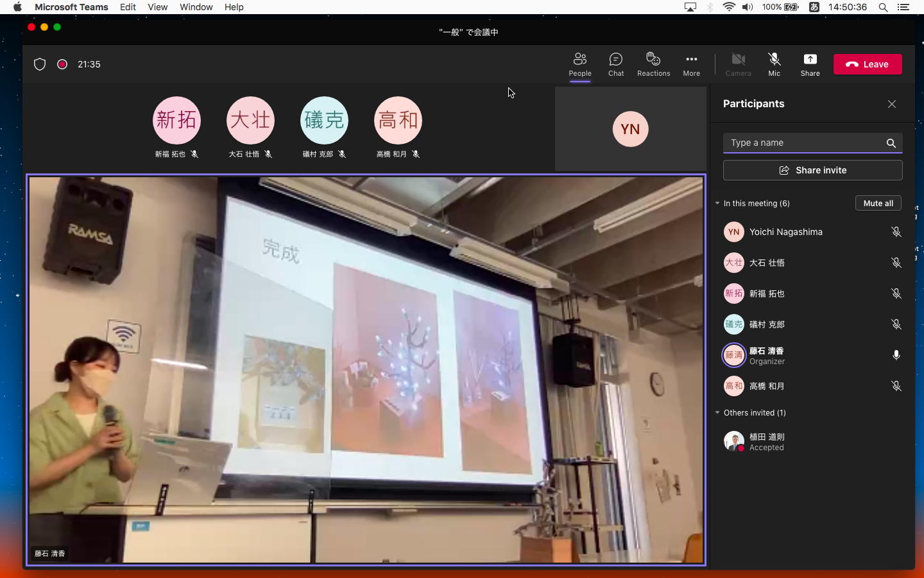Image resolution: width=924 pixels, height=578 pixels.
Task: Click Yoichi Nagashima's YN avatar in list
Action: (734, 232)
